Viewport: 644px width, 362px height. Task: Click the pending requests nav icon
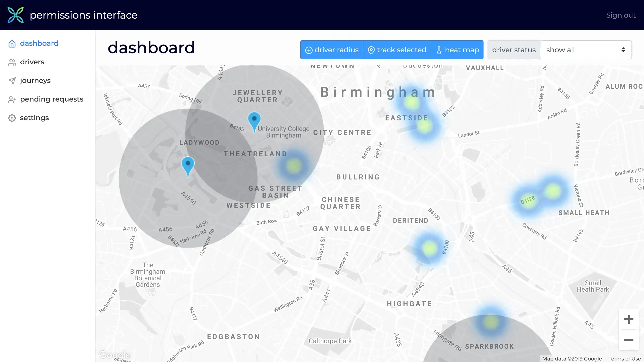[12, 99]
